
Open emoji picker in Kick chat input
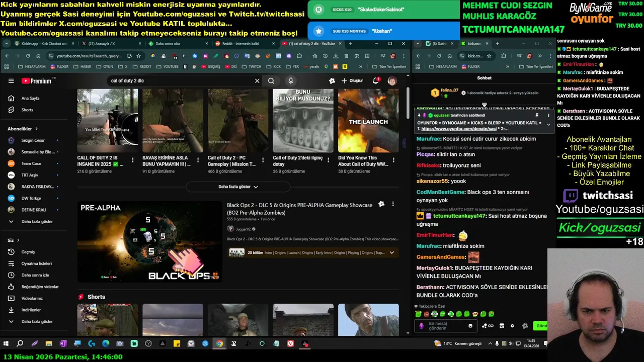pos(470,326)
